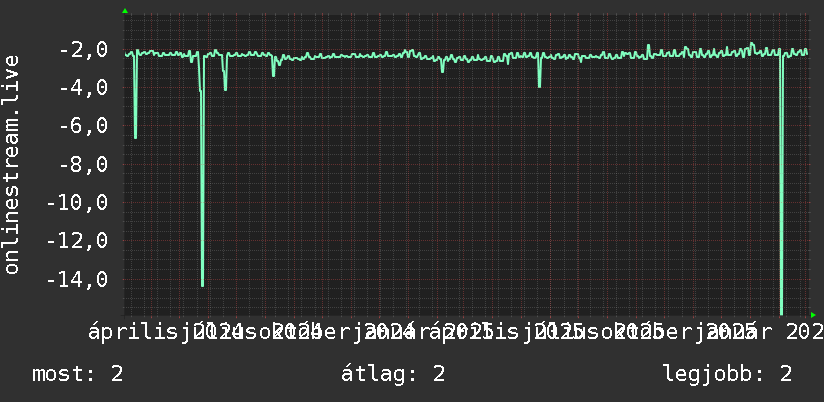The height and width of the screenshot is (402, 824).
Task: Click the -12,0 y-axis label
Action: click(x=77, y=241)
